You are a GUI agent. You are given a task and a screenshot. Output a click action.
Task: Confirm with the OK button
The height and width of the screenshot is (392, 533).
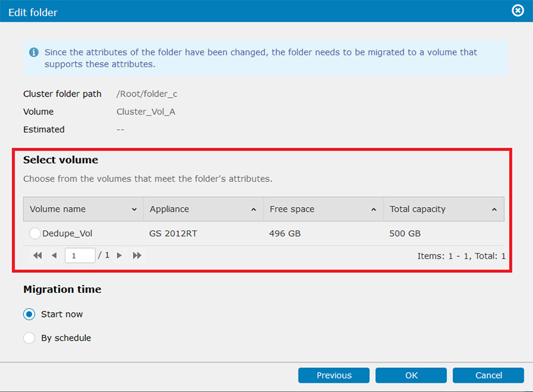pyautogui.click(x=411, y=375)
